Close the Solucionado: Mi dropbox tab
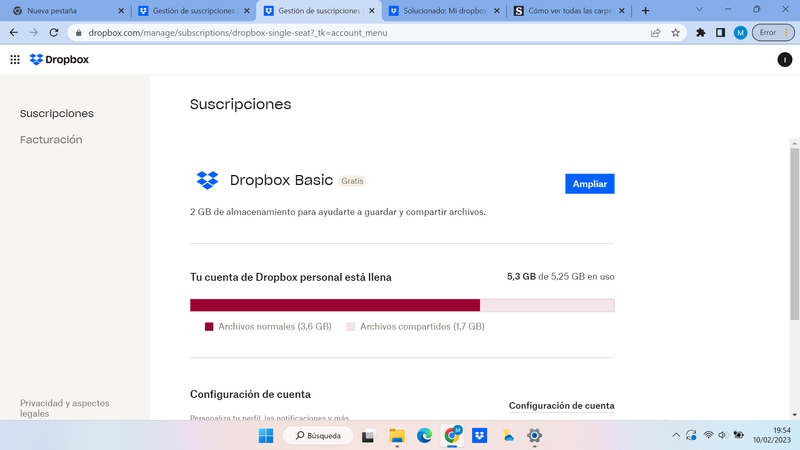The image size is (800, 450). coord(497,11)
